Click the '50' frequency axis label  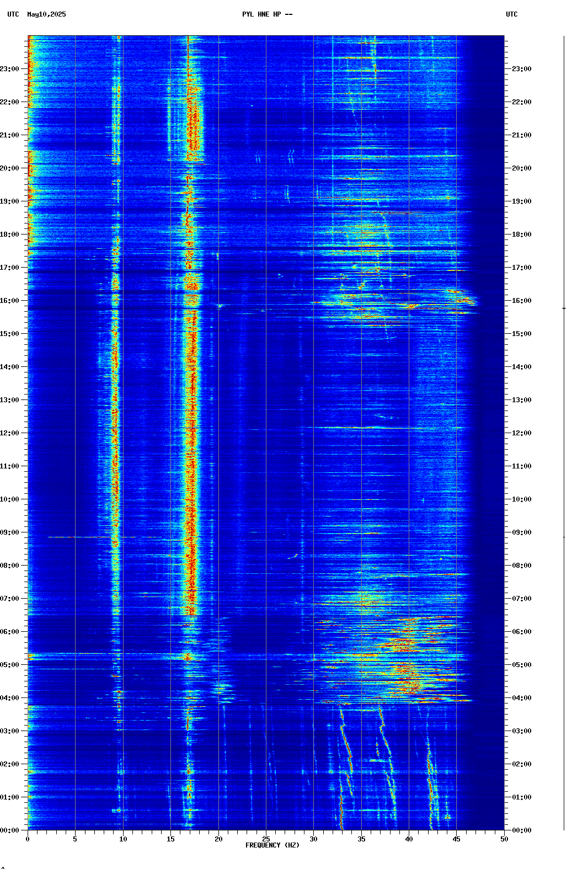click(504, 839)
